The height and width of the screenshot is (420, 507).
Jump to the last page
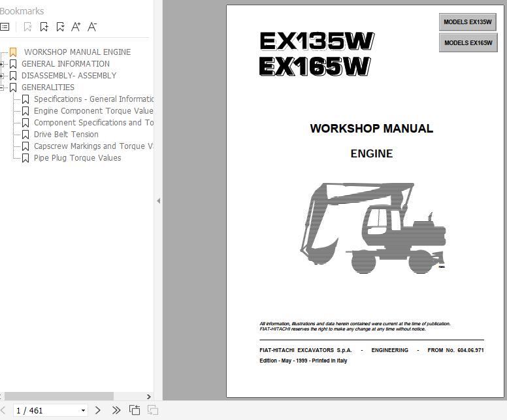pyautogui.click(x=116, y=411)
